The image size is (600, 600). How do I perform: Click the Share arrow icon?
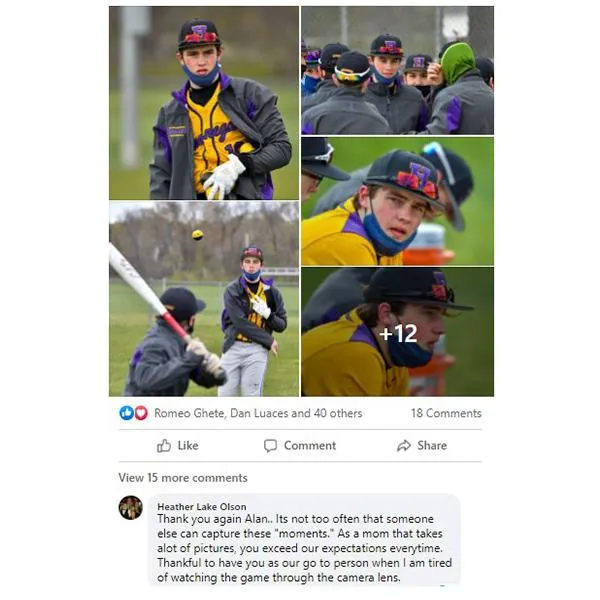[x=404, y=445]
